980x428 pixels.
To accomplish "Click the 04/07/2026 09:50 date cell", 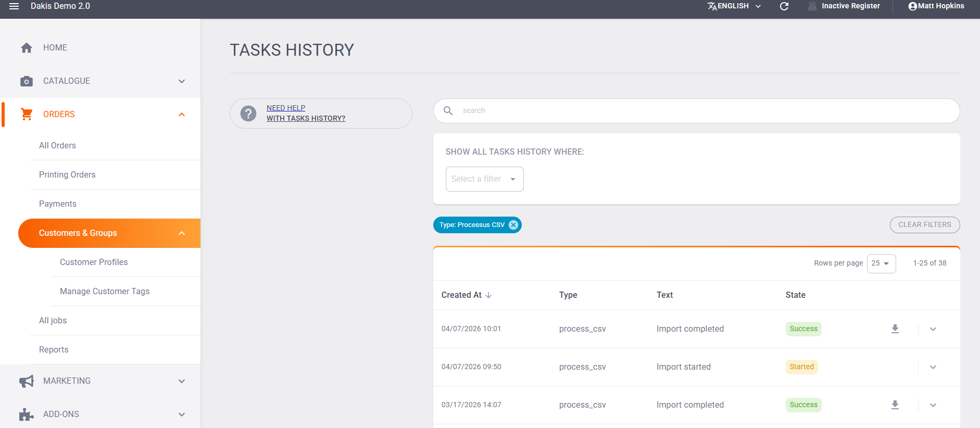I will [471, 367].
